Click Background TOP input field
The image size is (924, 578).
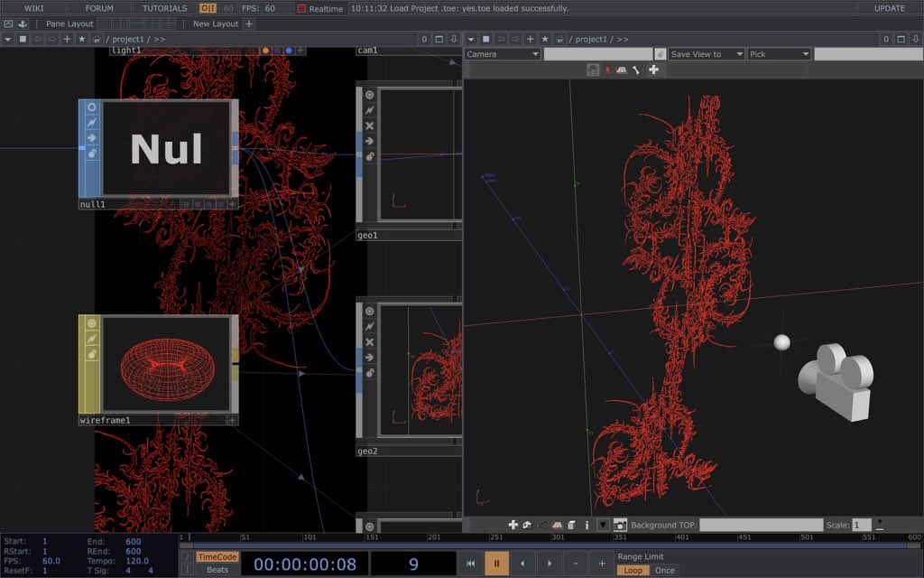click(761, 525)
